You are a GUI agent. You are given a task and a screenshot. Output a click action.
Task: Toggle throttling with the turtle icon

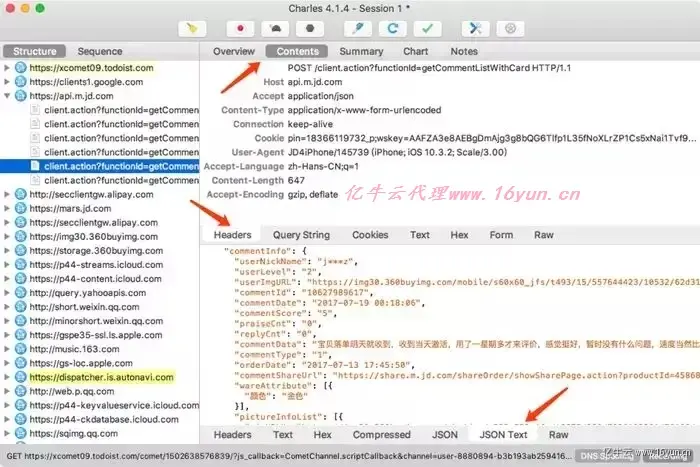pyautogui.click(x=275, y=29)
